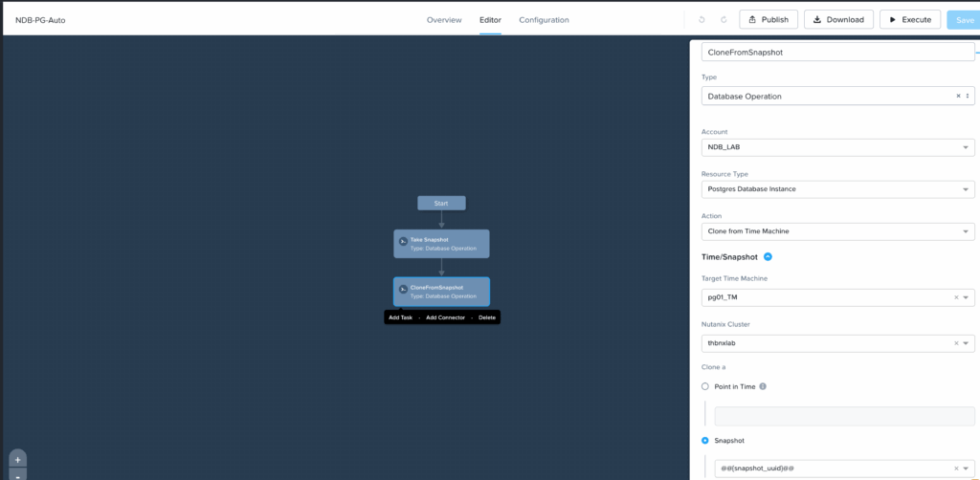
Task: Click the Publish button
Action: point(768,19)
